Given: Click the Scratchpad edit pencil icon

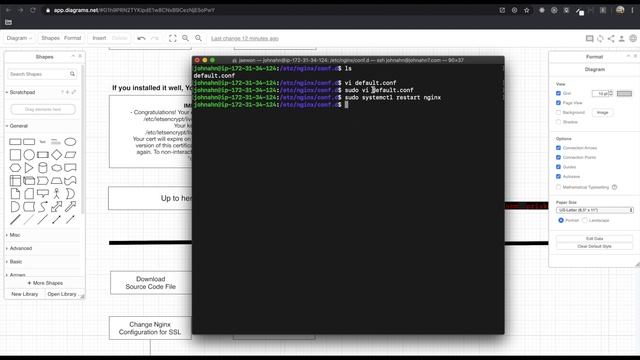Looking at the screenshot, I should [x=74, y=92].
